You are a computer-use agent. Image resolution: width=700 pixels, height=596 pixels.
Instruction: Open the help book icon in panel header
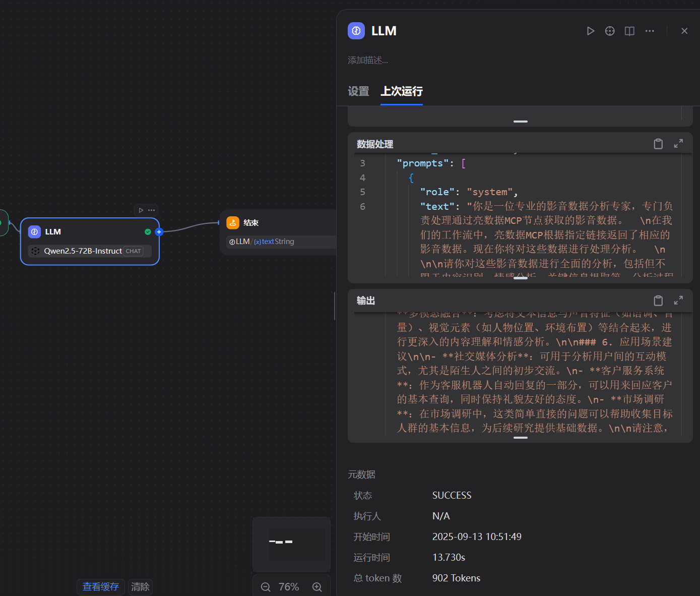629,31
